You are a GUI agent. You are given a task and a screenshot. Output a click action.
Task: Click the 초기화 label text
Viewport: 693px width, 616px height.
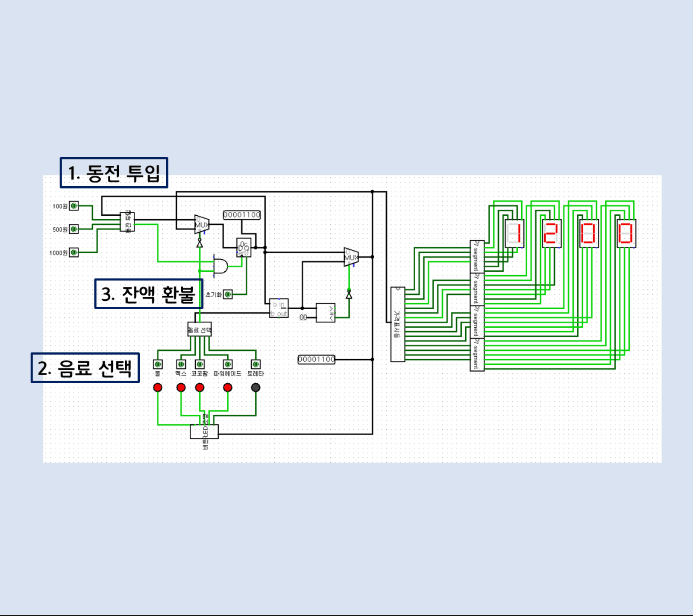(214, 295)
